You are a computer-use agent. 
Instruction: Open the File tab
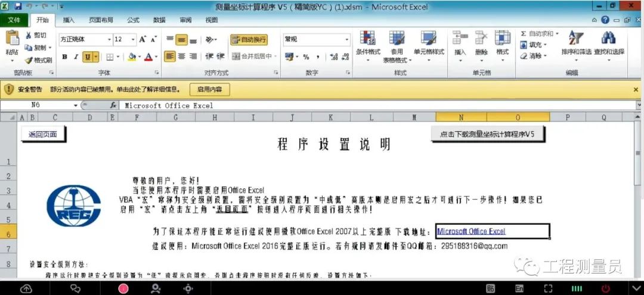[14, 20]
